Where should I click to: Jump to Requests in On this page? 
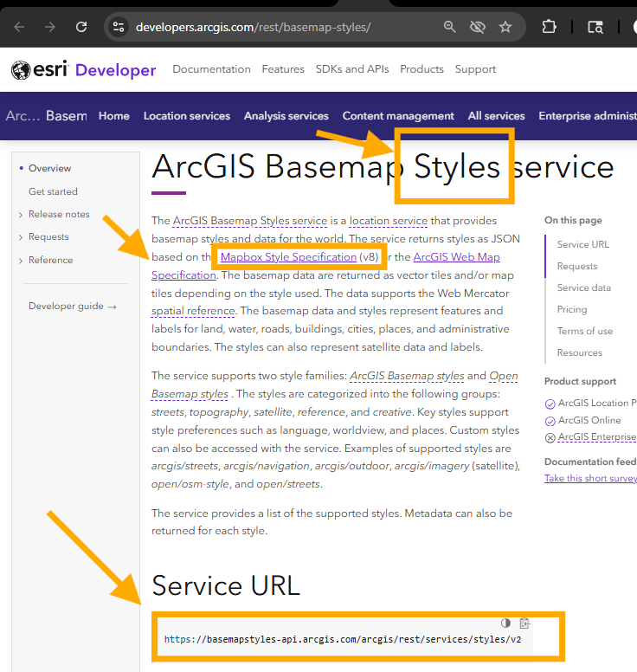[577, 266]
